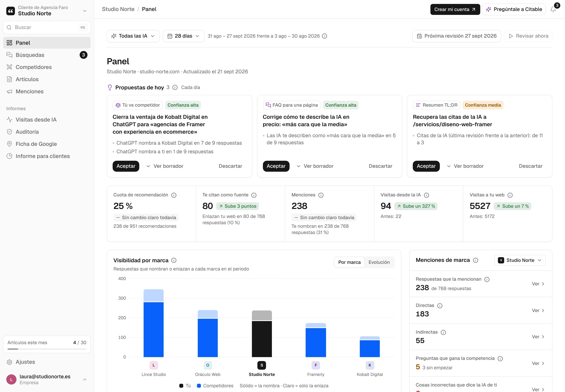Screen dimensions: 565x392
Task: Click the Artículos este mes progress bar
Action: tap(47, 349)
